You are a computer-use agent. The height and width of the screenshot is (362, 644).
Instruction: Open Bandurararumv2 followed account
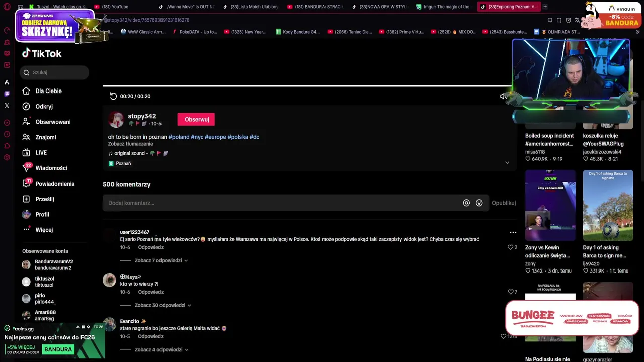point(48,265)
